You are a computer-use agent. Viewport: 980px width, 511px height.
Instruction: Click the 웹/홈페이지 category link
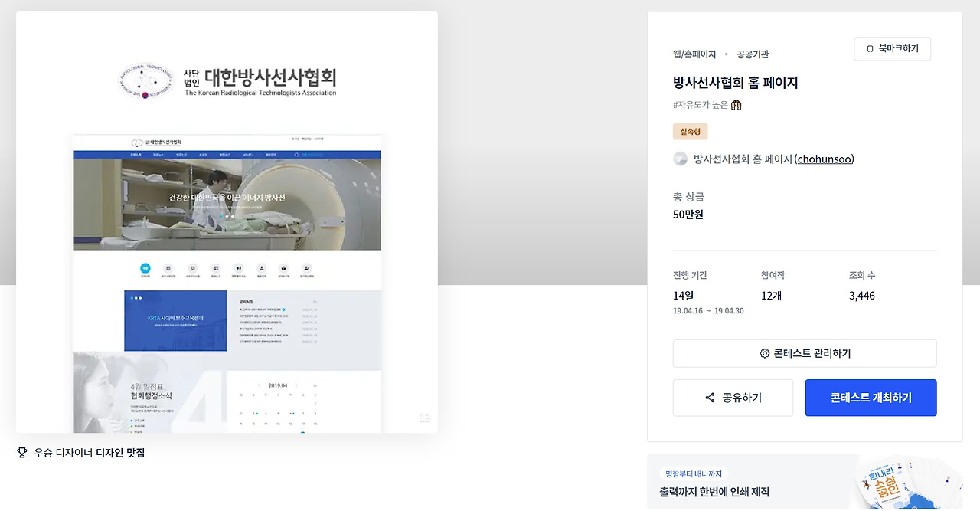coord(694,54)
